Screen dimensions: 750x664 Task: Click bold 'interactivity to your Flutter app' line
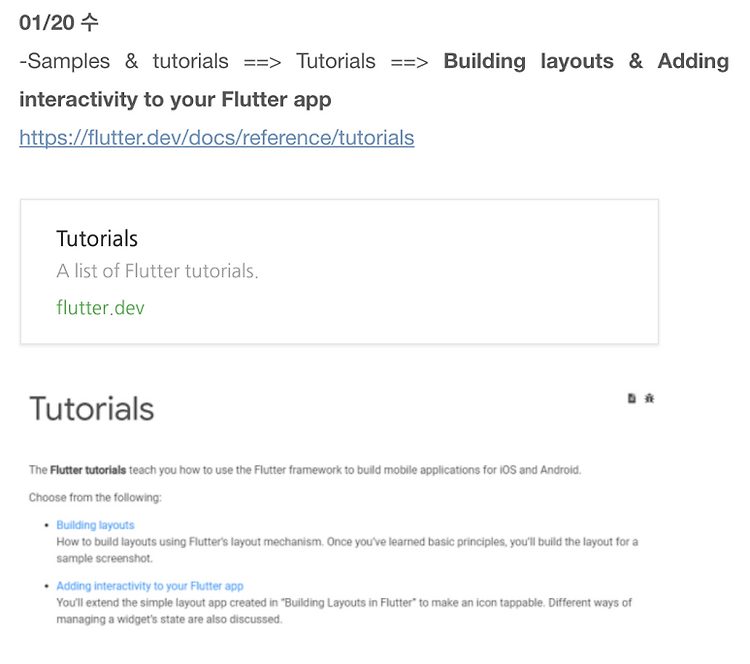pos(175,99)
